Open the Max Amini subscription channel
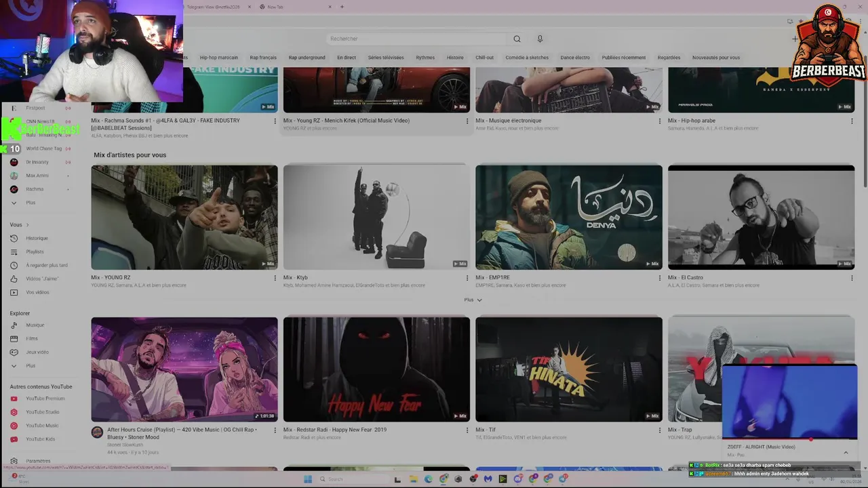Viewport: 868px width, 488px height. 37,176
